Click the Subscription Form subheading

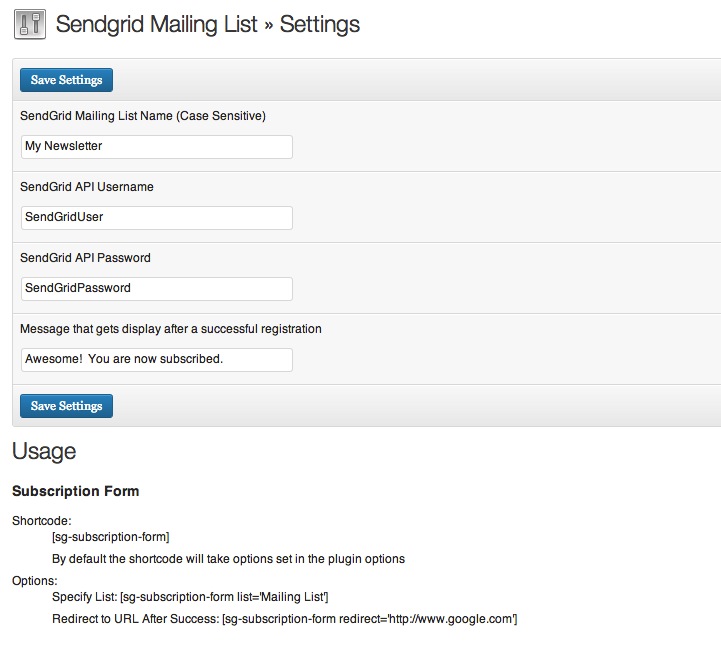tap(75, 491)
